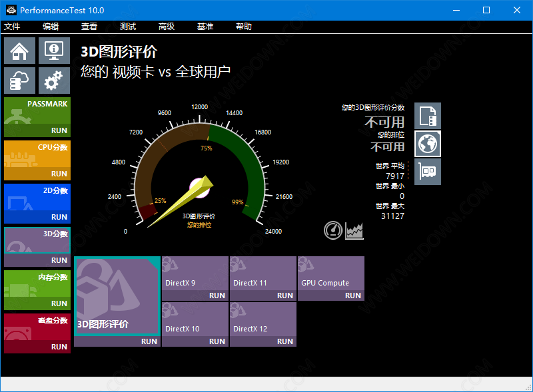Click the world maximum value 31127

tap(392, 216)
